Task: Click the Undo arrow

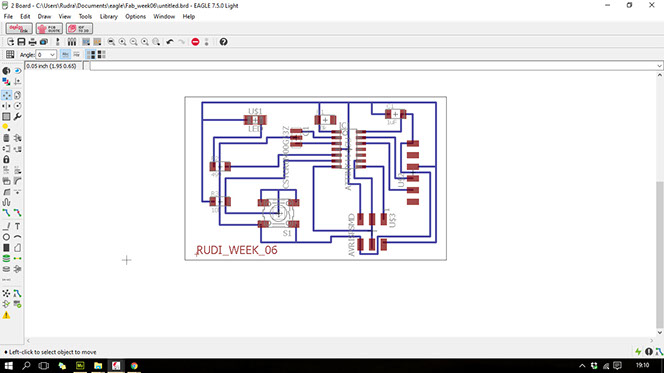Action: tap(170, 42)
